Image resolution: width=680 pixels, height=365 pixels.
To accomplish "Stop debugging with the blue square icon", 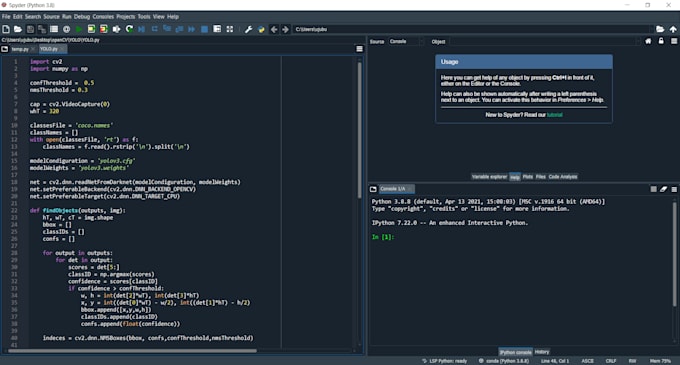I will [x=204, y=29].
